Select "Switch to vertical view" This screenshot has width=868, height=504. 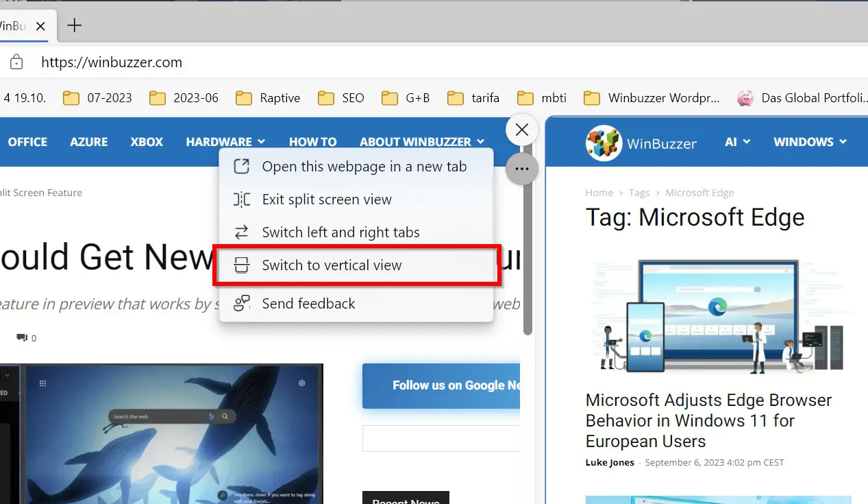pos(332,265)
